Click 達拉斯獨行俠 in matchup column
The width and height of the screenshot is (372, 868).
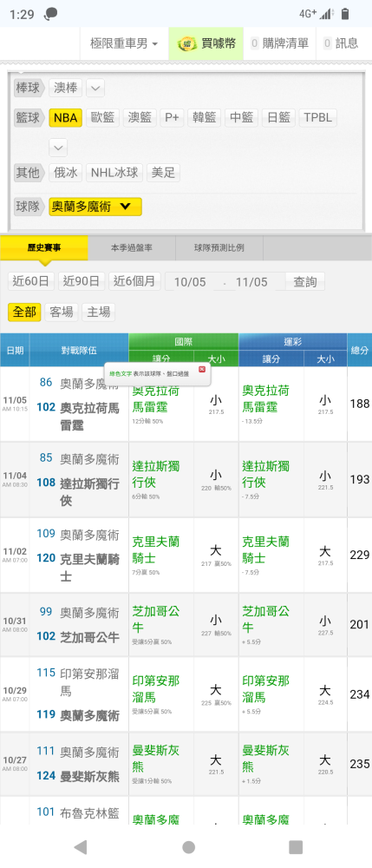coord(89,491)
